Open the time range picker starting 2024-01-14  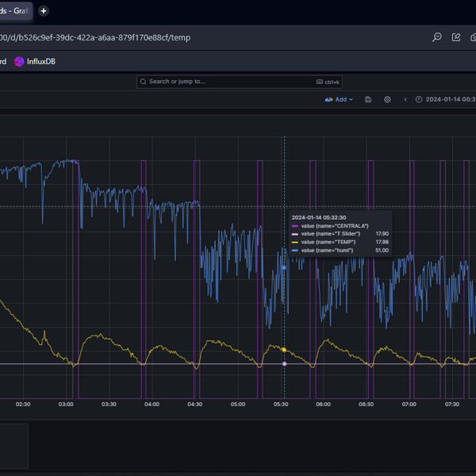449,100
